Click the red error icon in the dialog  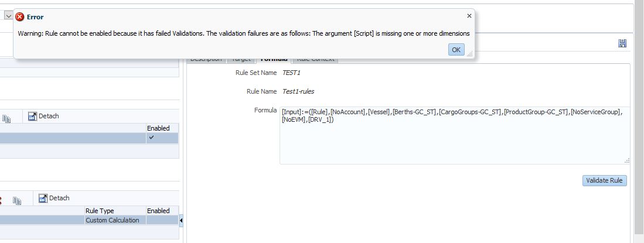[x=20, y=17]
